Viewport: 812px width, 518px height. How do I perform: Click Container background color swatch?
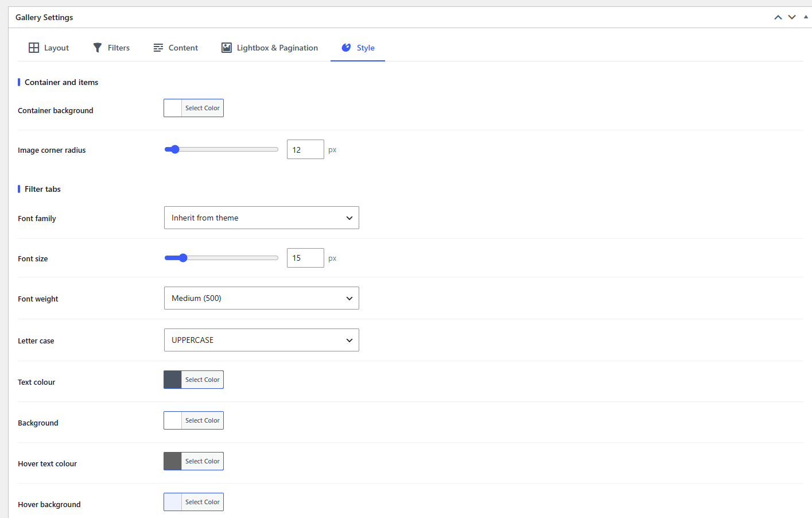click(x=173, y=108)
